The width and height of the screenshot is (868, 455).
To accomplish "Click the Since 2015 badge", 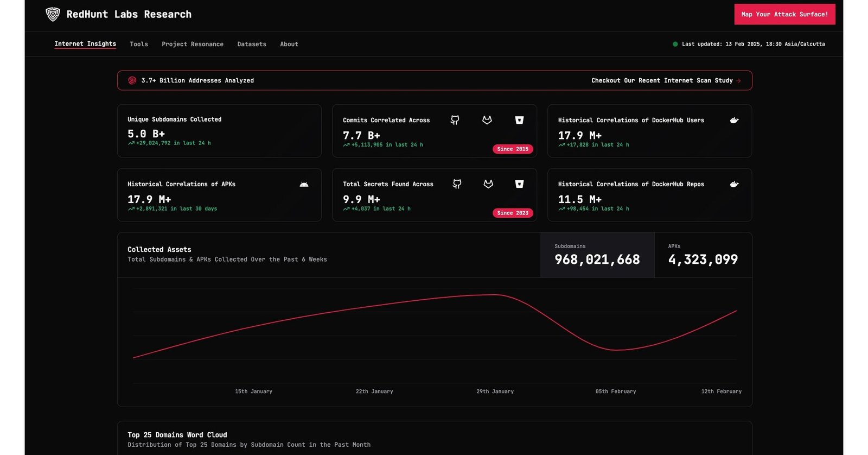I will click(513, 149).
